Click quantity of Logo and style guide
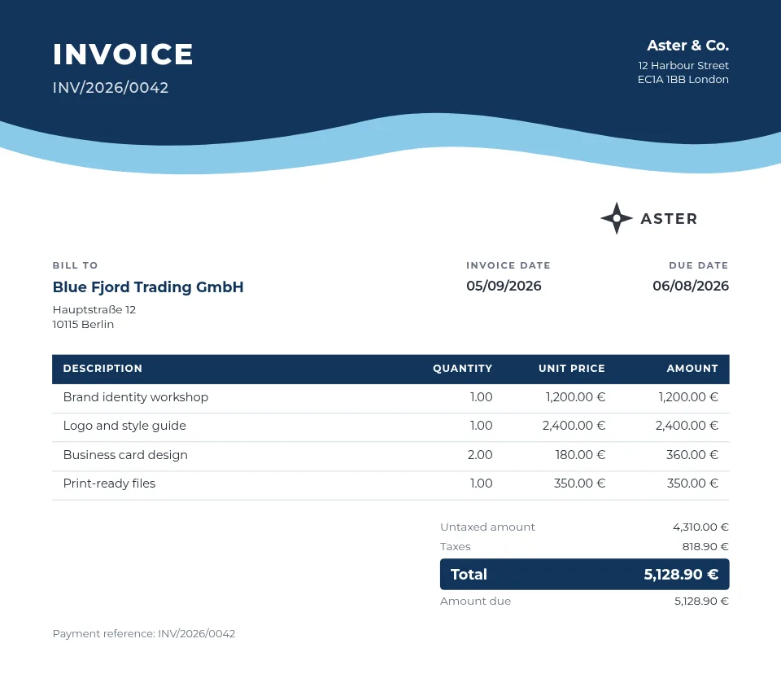Viewport: 781px width, 700px height. (481, 426)
